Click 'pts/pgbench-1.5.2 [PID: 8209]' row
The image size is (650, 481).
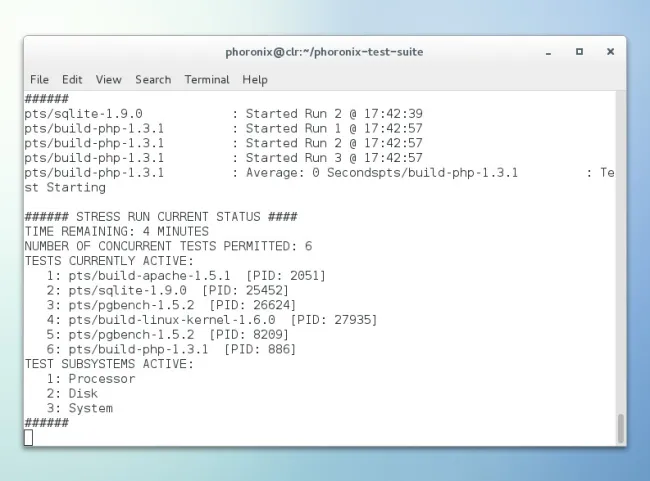click(167, 335)
